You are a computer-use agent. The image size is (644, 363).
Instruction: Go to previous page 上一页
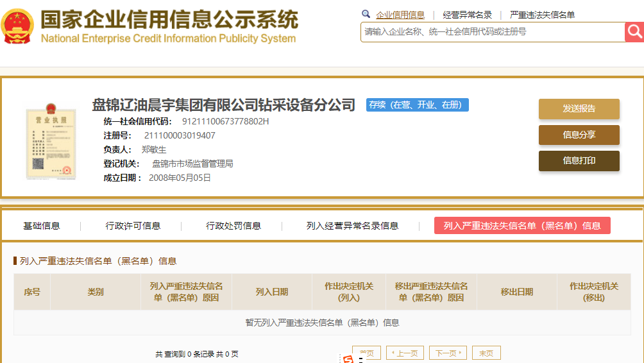(x=405, y=353)
